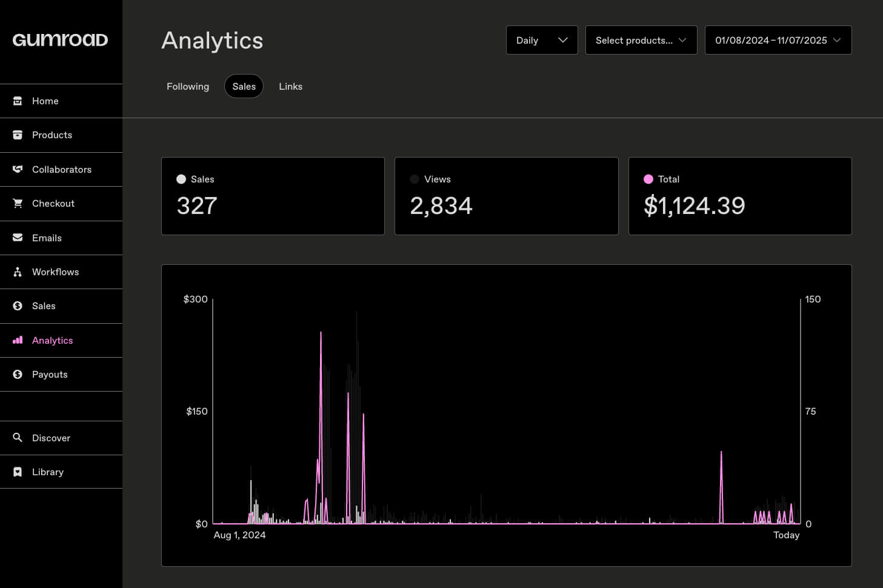Screen dimensions: 883x588
Task: Open Products using its box icon
Action: (18, 135)
